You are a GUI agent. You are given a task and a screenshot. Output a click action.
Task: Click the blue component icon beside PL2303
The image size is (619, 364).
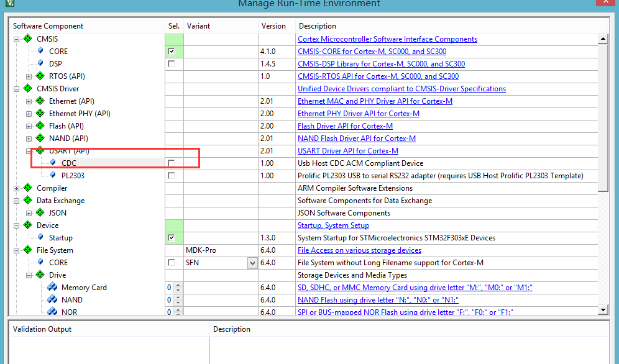click(x=53, y=175)
